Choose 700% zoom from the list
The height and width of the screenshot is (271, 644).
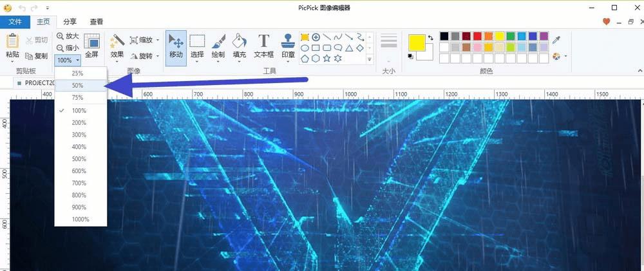(80, 183)
